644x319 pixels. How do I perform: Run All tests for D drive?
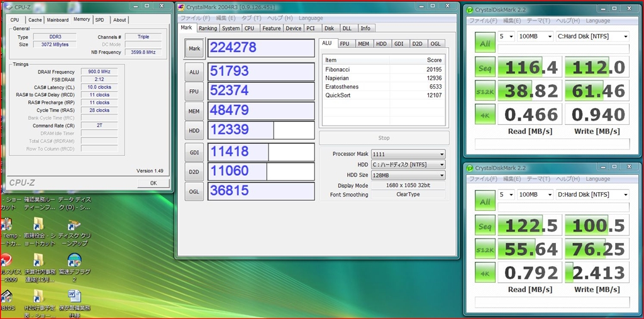point(484,202)
